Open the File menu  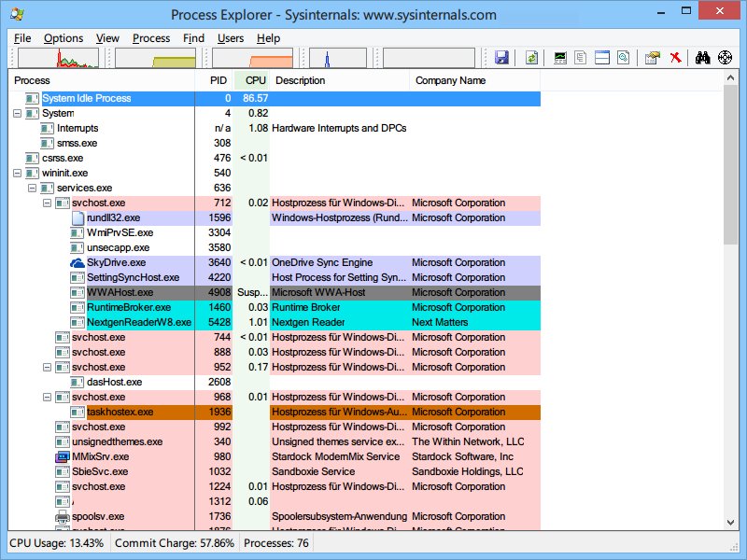coord(22,38)
